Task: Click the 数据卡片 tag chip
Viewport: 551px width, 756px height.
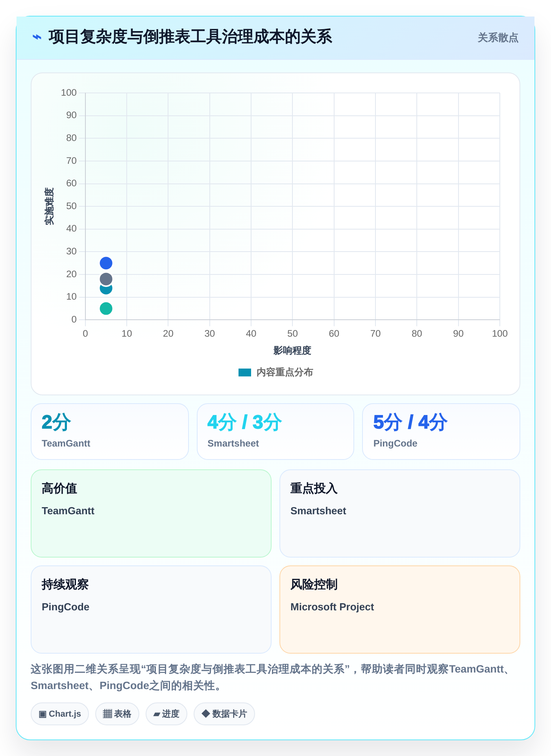Action: [x=224, y=714]
